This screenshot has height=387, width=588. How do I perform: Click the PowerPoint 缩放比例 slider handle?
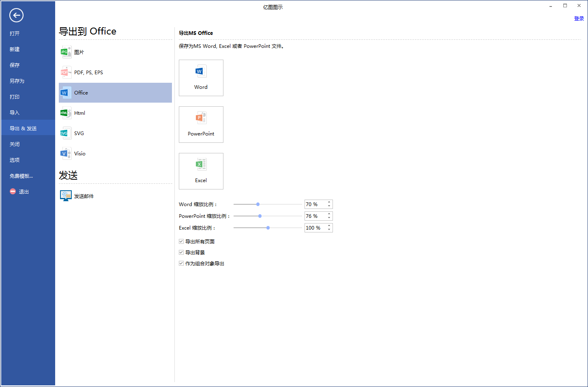(260, 216)
